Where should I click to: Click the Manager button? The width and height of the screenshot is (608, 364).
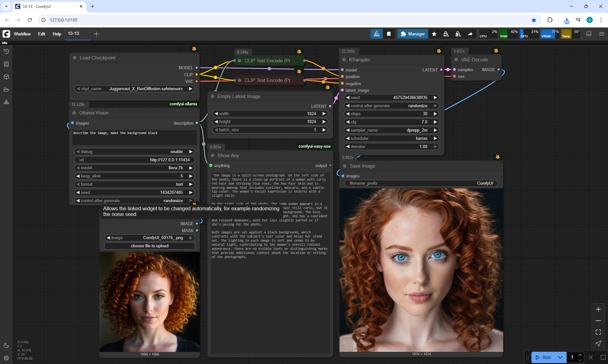click(x=413, y=34)
